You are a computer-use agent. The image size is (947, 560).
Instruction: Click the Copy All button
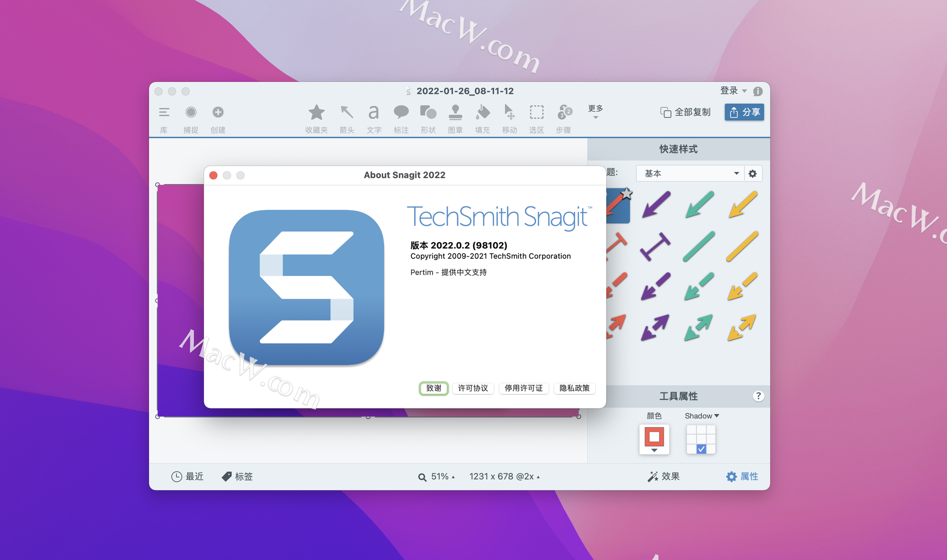686,112
